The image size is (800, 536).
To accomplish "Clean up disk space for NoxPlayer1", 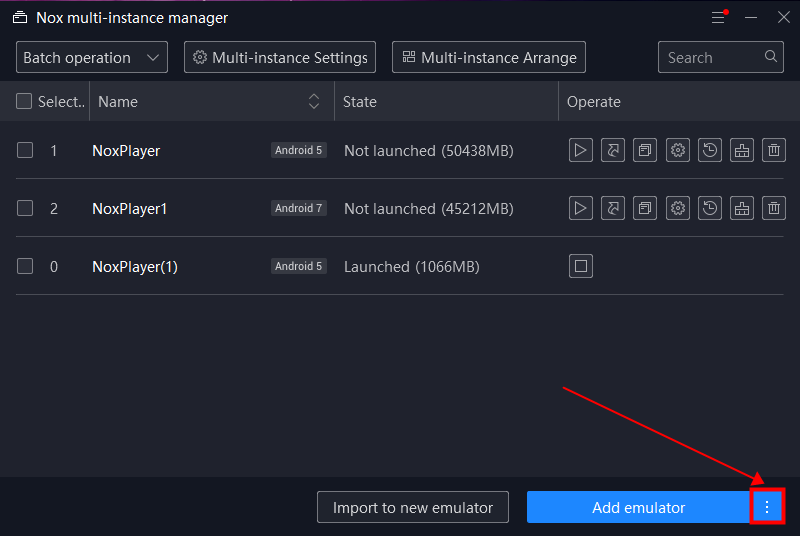I will tap(742, 209).
